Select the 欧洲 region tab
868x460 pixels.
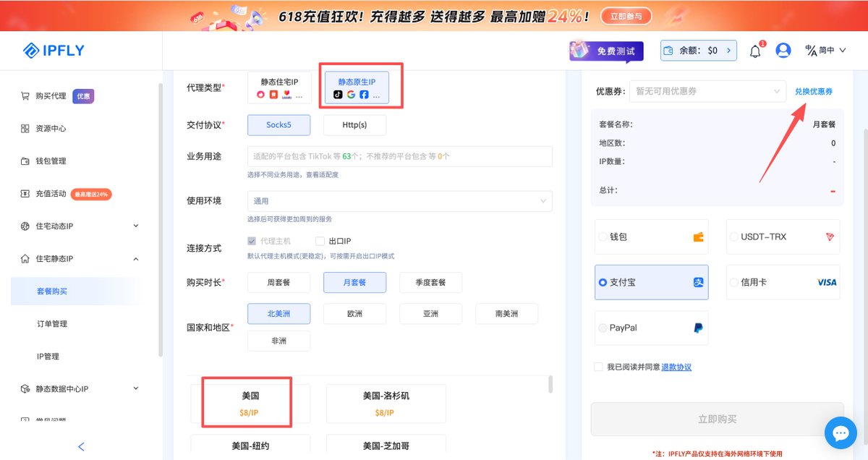pyautogui.click(x=354, y=313)
